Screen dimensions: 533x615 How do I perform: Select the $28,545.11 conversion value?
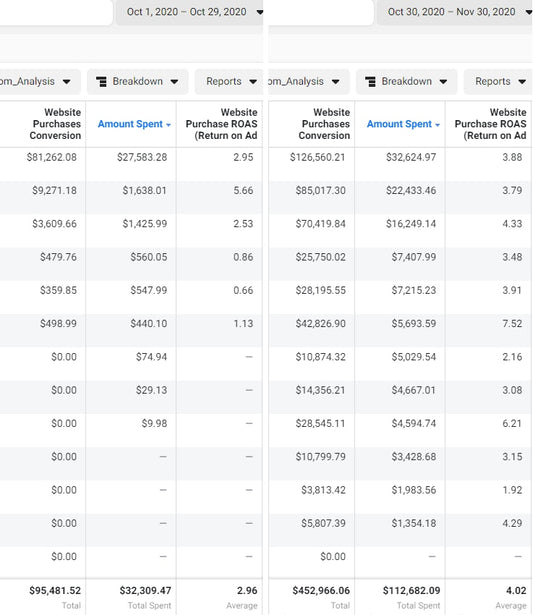click(x=321, y=424)
